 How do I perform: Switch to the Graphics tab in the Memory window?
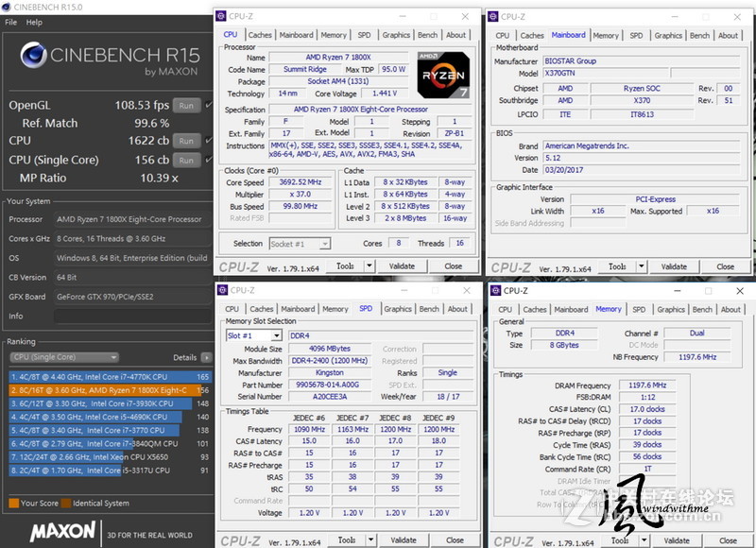[671, 308]
